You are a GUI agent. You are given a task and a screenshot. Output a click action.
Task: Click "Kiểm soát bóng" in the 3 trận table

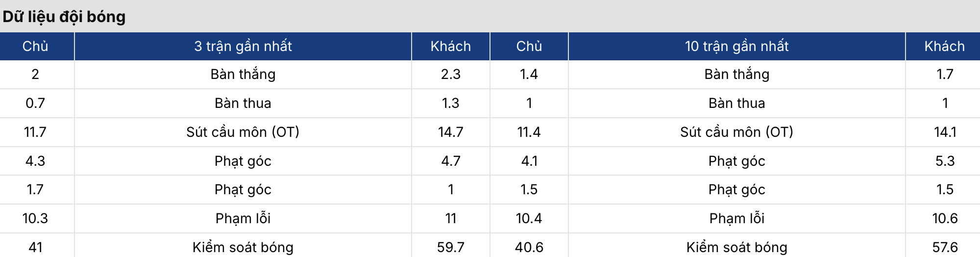point(243,247)
